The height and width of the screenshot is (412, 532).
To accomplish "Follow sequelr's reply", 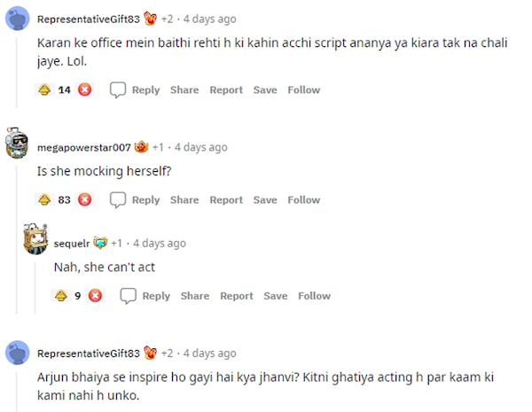I will [x=314, y=296].
